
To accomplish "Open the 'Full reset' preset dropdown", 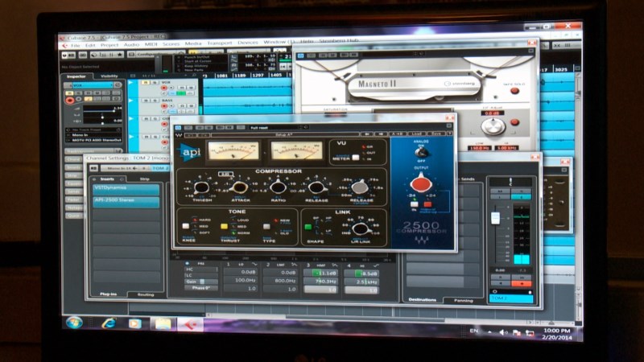I will [x=279, y=128].
